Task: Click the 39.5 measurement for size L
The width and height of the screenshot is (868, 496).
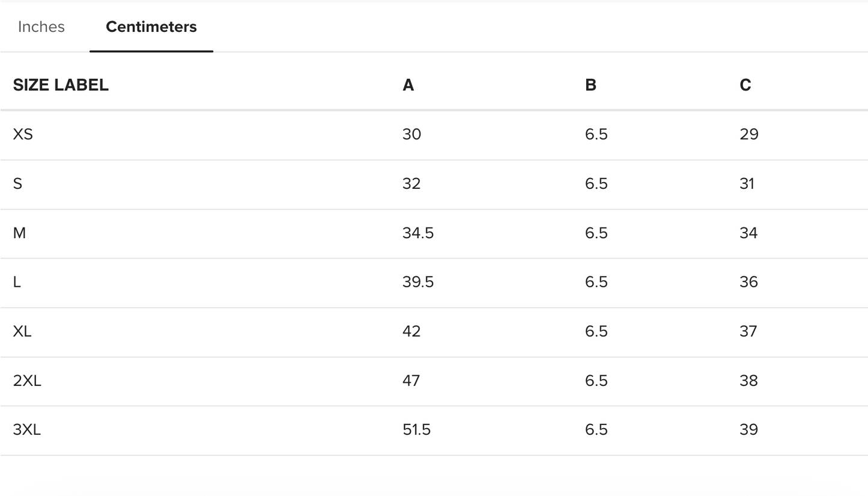Action: pyautogui.click(x=418, y=282)
